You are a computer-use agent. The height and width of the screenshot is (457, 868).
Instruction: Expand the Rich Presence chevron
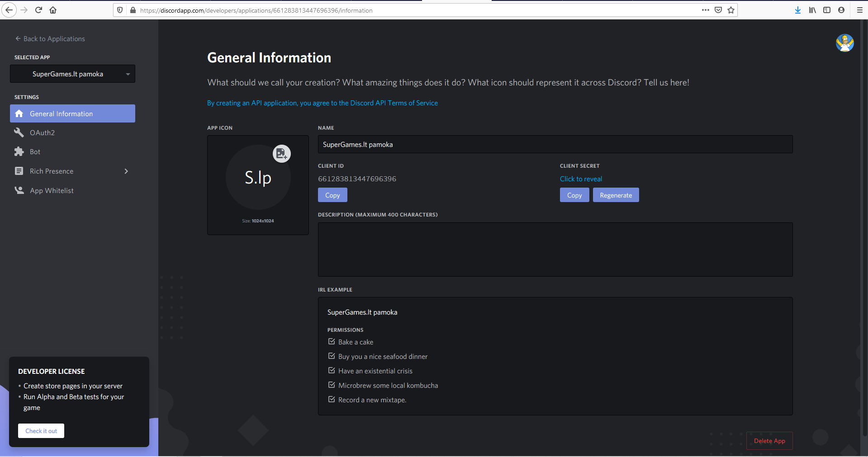coord(126,171)
